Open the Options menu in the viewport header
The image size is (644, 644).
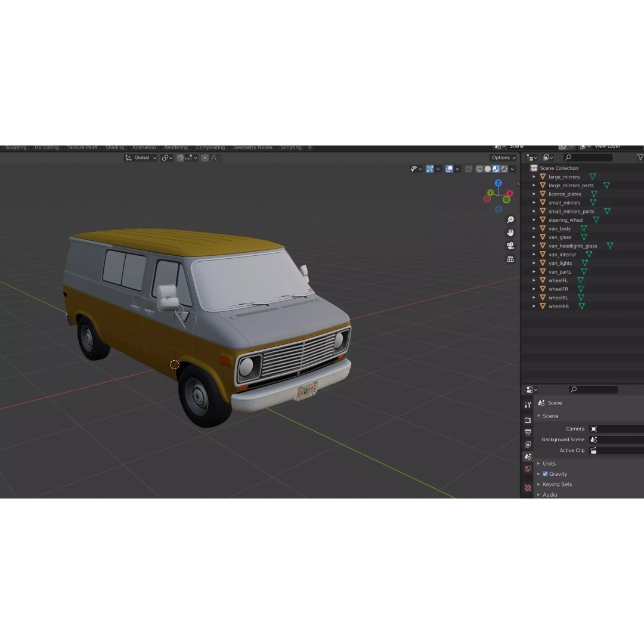[x=503, y=157]
